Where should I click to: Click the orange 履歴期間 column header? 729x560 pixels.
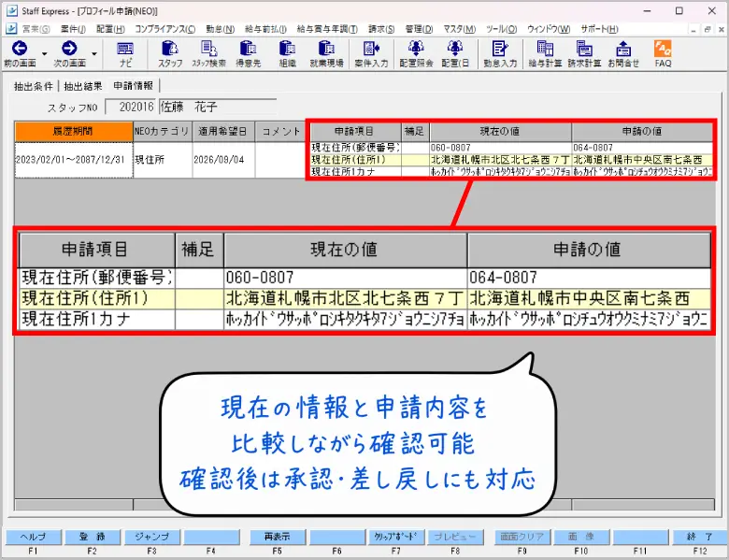(74, 132)
